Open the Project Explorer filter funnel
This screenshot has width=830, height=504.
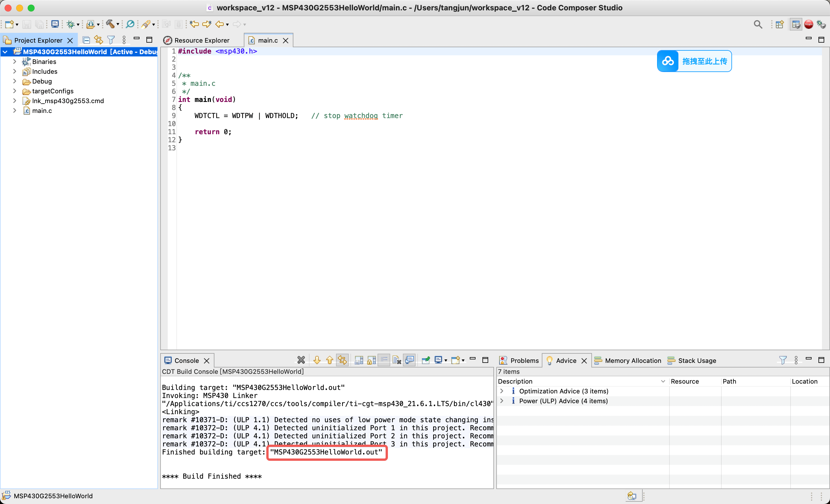[111, 40]
